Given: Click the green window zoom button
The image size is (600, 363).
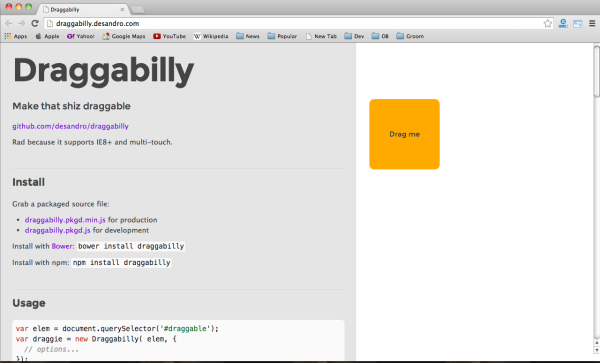Looking at the screenshot, I should click(28, 7).
